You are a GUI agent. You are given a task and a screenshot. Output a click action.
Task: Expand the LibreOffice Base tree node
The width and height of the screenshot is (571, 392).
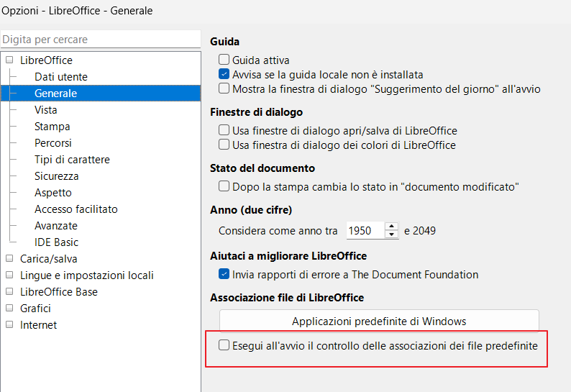9,291
